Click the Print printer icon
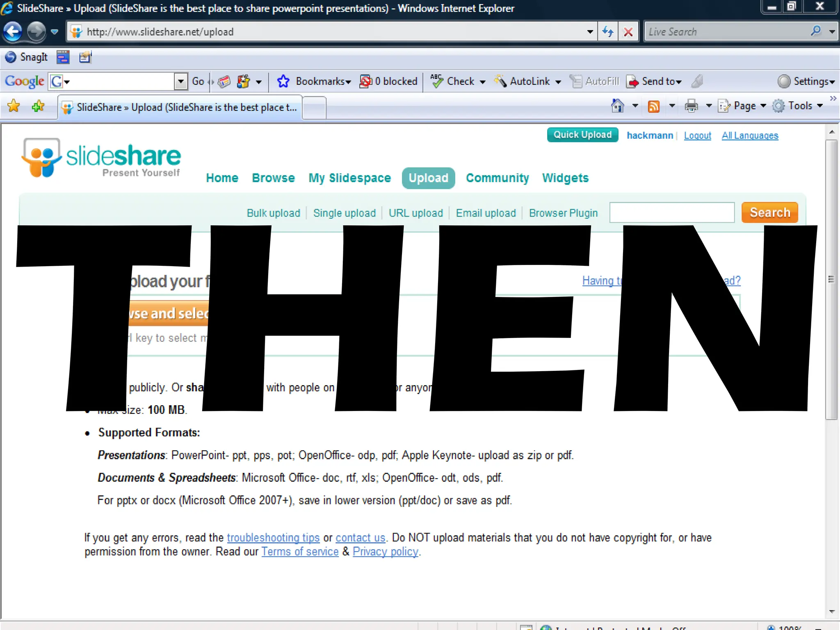Image resolution: width=840 pixels, height=630 pixels. tap(691, 106)
